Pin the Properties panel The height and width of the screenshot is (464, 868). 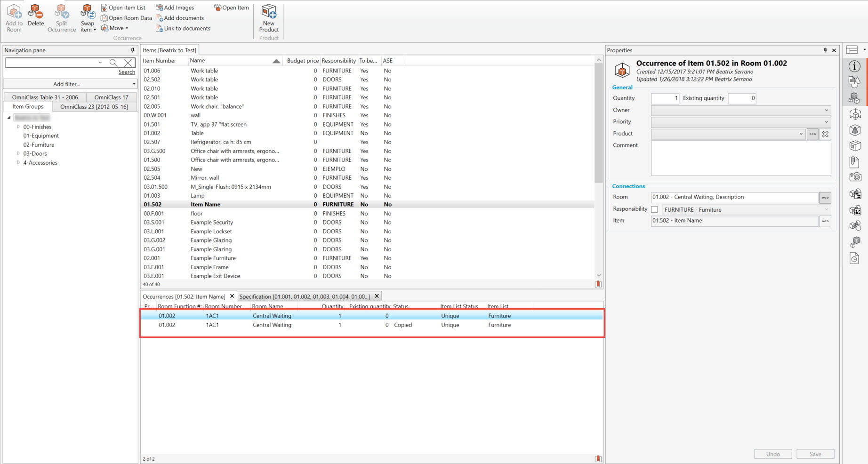pos(825,50)
